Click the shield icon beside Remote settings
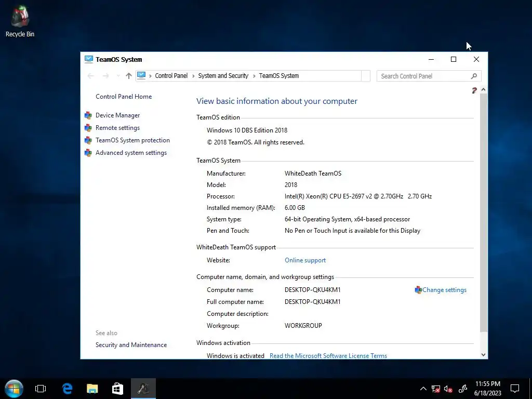The height and width of the screenshot is (399, 532). [88, 128]
